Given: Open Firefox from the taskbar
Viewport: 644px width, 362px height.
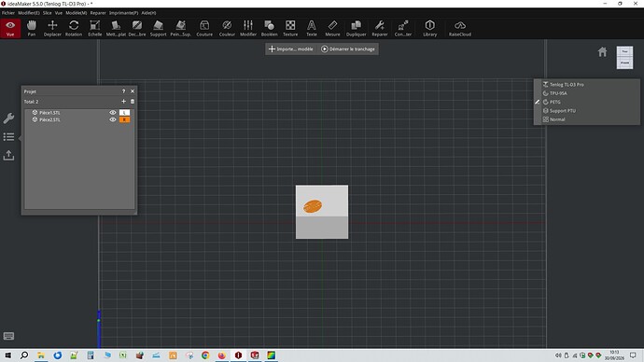Looking at the screenshot, I should tap(222, 355).
